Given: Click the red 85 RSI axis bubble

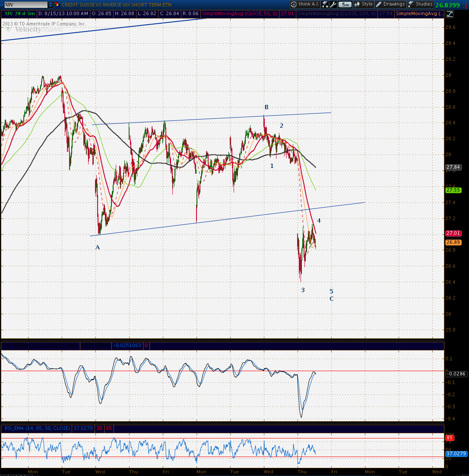Looking at the screenshot, I should click(450, 438).
